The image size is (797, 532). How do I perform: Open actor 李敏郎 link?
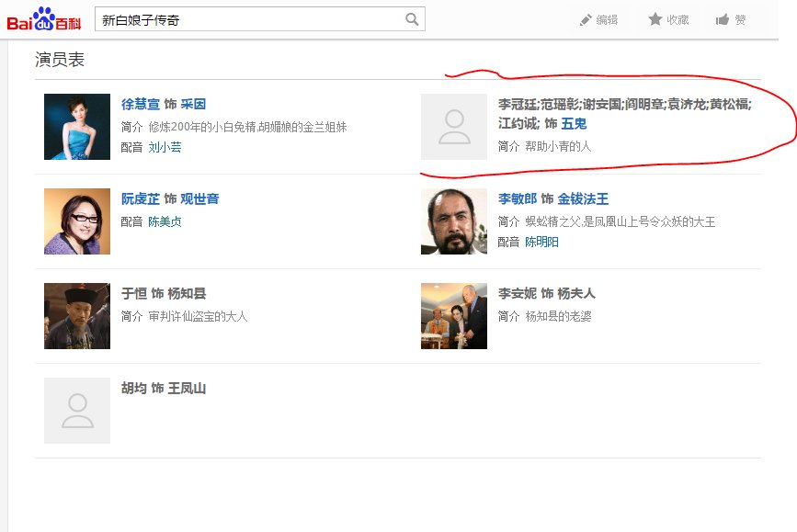click(518, 199)
